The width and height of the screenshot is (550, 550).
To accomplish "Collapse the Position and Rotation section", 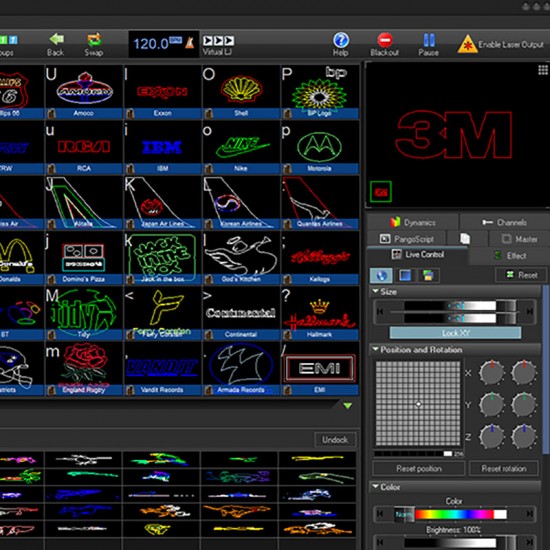I will tap(376, 349).
